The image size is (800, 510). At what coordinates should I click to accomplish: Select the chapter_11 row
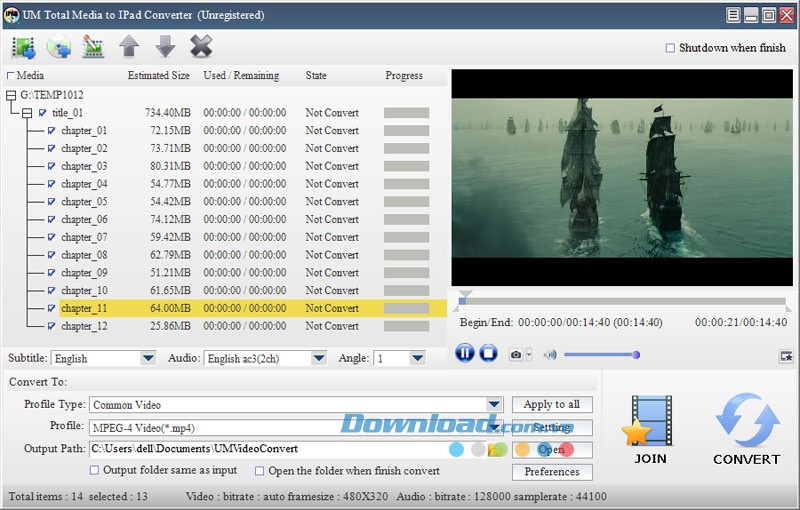pyautogui.click(x=253, y=308)
